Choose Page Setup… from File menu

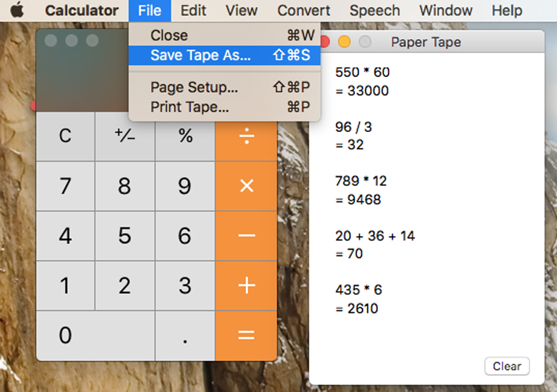(x=224, y=87)
